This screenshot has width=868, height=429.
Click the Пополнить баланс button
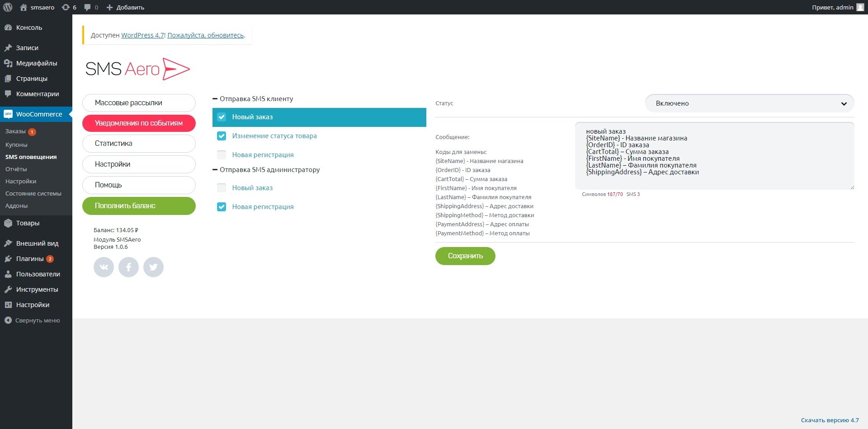139,206
